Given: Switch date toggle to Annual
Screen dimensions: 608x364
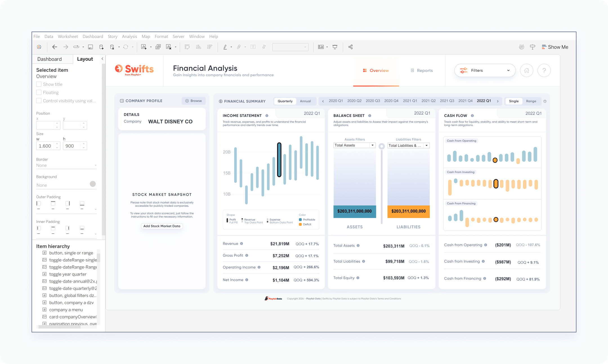Looking at the screenshot, I should [305, 101].
